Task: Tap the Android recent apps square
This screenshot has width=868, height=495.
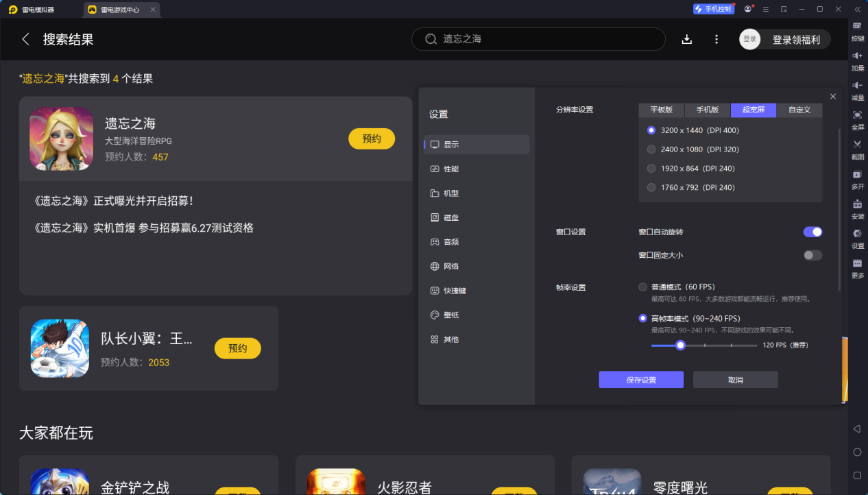Action: [x=857, y=475]
